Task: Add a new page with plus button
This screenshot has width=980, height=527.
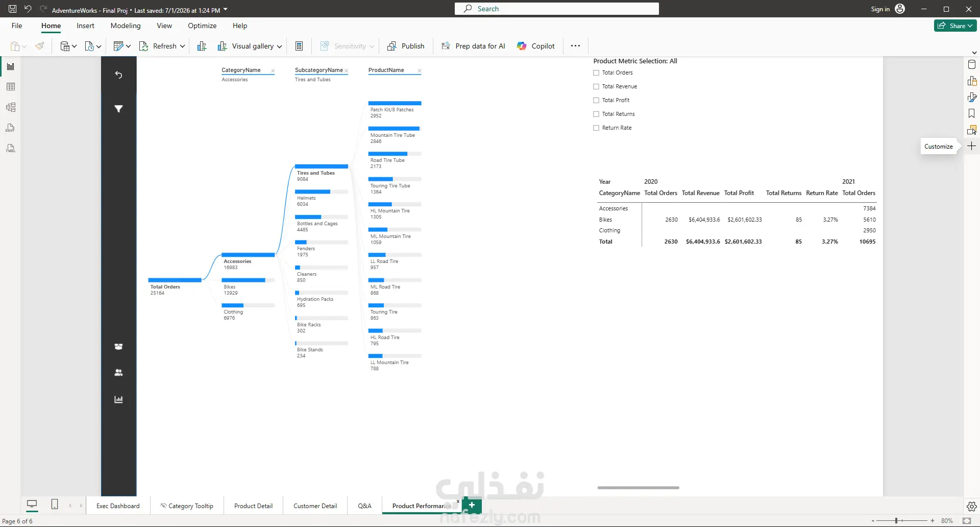Action: click(x=472, y=505)
